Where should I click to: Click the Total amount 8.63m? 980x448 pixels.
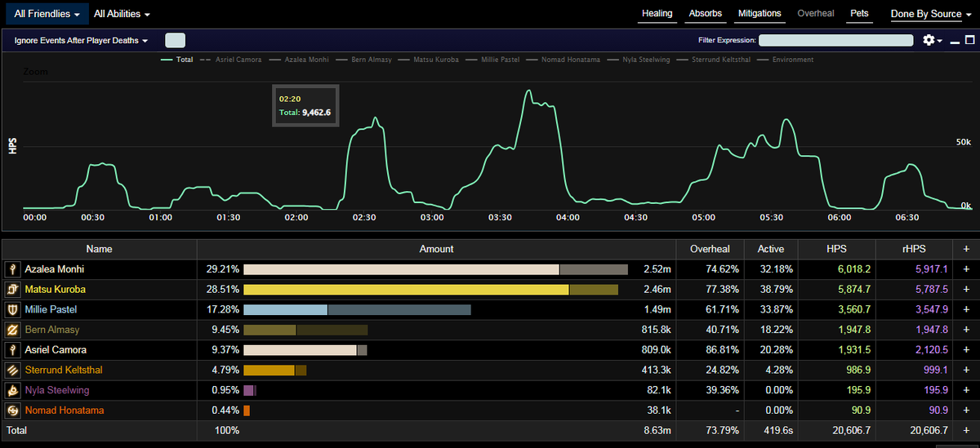point(657,429)
